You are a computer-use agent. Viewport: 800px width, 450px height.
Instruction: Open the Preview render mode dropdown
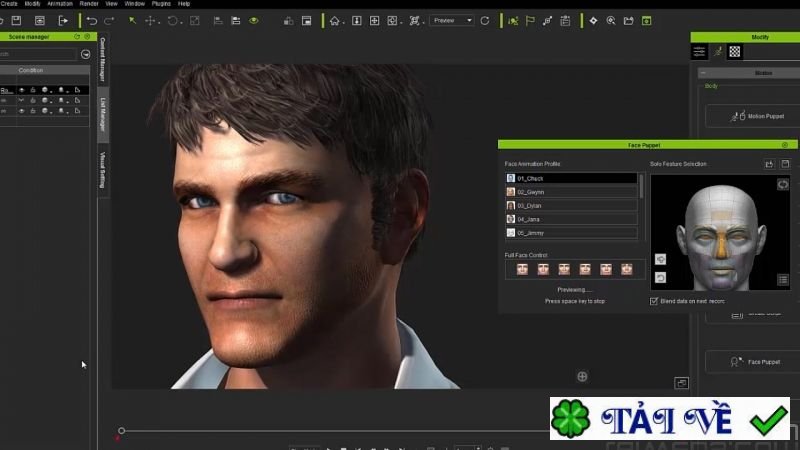pyautogui.click(x=452, y=20)
